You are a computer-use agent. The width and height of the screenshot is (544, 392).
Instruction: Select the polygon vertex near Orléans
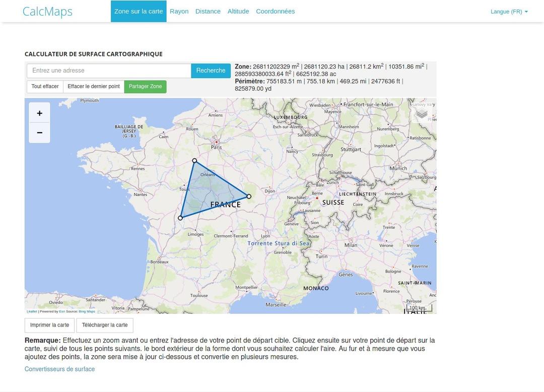click(x=194, y=160)
